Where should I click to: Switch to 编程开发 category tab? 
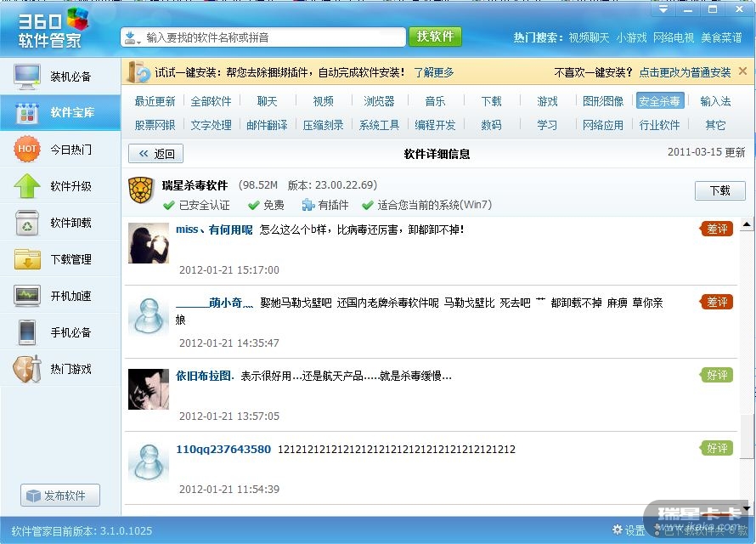435,126
